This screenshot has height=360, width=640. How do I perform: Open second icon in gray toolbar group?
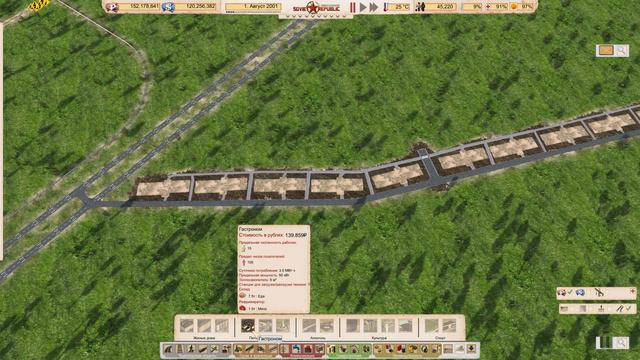180,349
